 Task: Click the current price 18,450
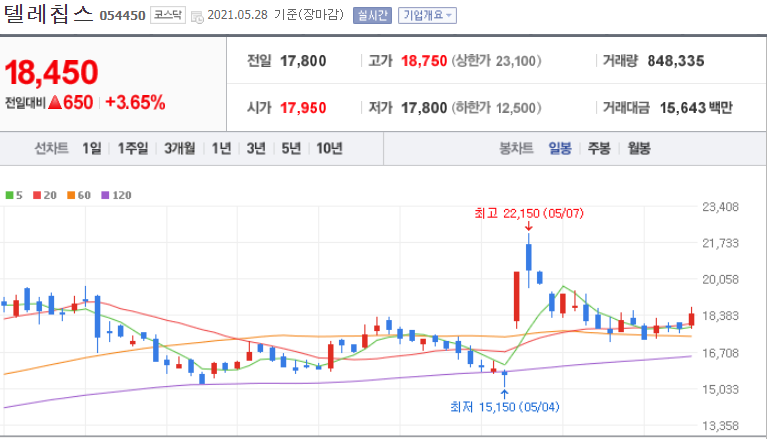[x=51, y=72]
